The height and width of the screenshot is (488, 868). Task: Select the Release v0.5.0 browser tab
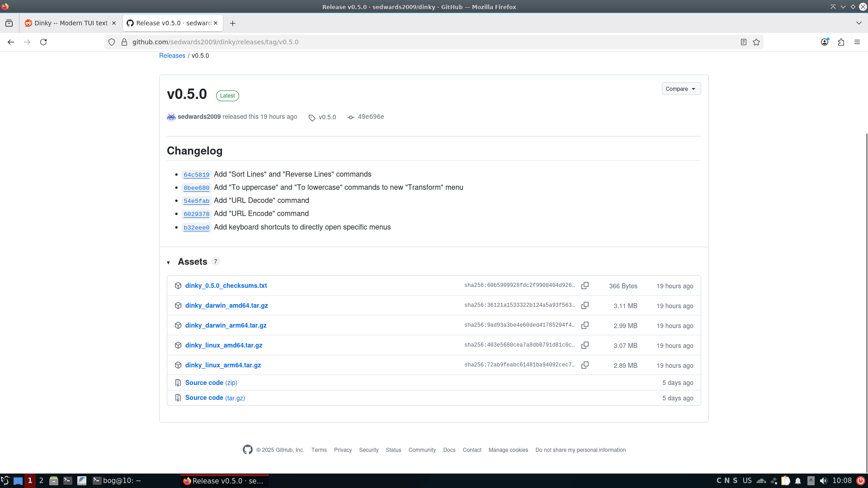[x=173, y=23]
